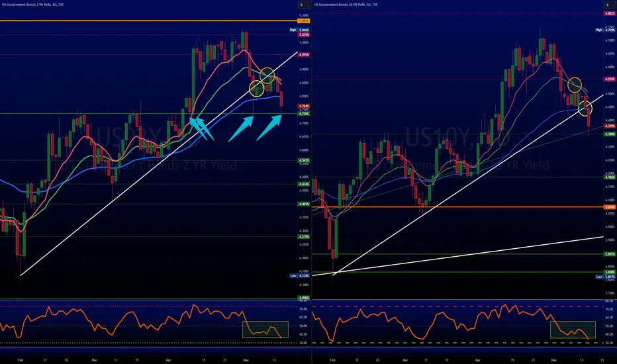This screenshot has height=364, width=617.
Task: Click the May date label on the 2 YR time axis
Action: (246, 360)
